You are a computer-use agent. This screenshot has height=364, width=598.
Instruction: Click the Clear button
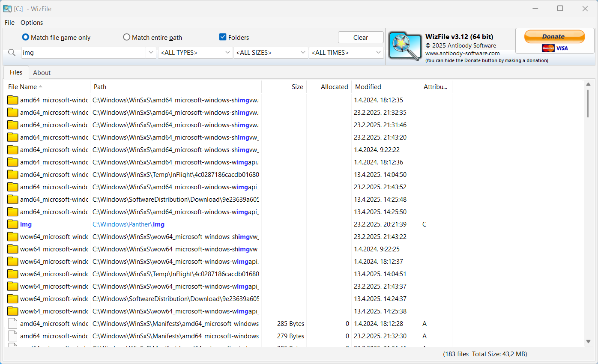pos(361,38)
